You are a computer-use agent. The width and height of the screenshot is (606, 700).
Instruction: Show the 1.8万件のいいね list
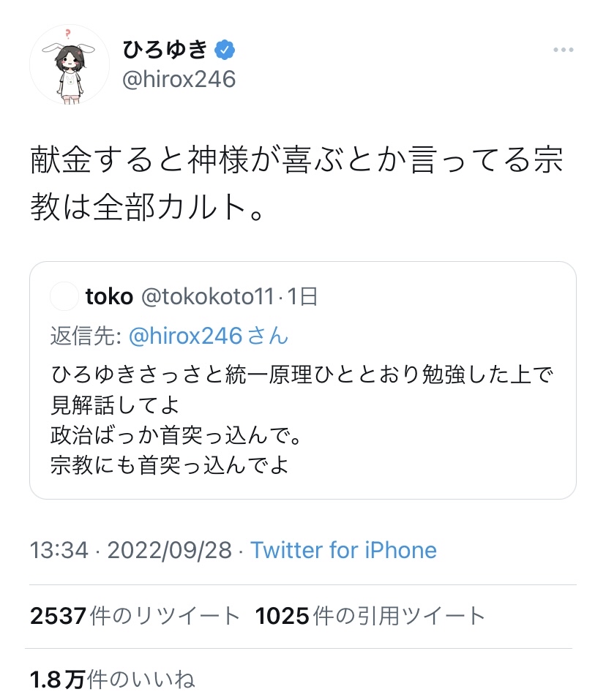pos(113,680)
